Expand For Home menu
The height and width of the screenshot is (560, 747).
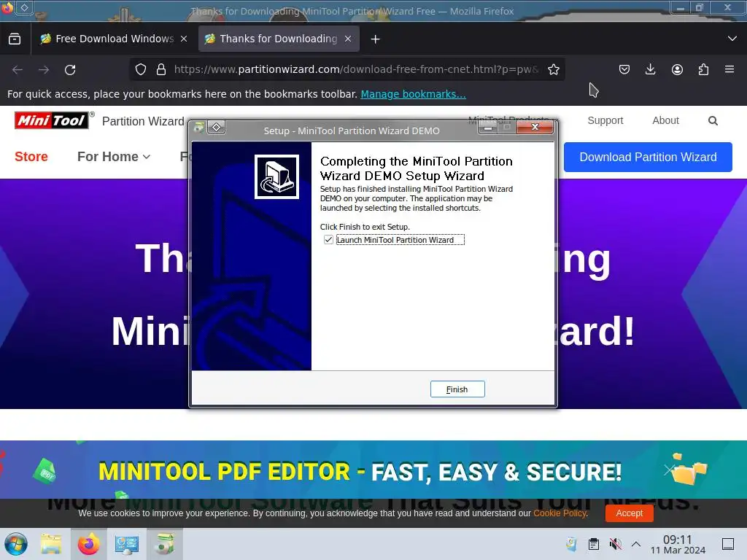coord(114,157)
